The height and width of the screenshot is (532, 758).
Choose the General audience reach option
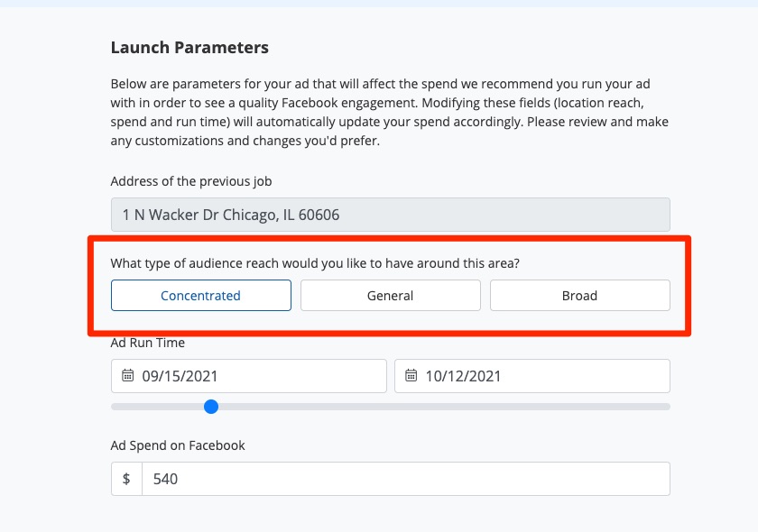click(390, 296)
